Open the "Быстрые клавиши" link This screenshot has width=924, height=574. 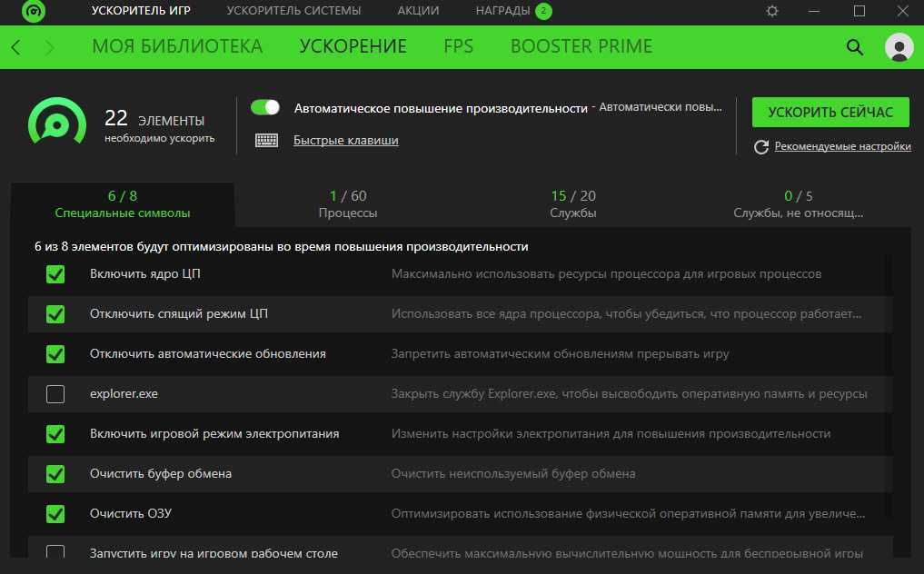coord(345,141)
